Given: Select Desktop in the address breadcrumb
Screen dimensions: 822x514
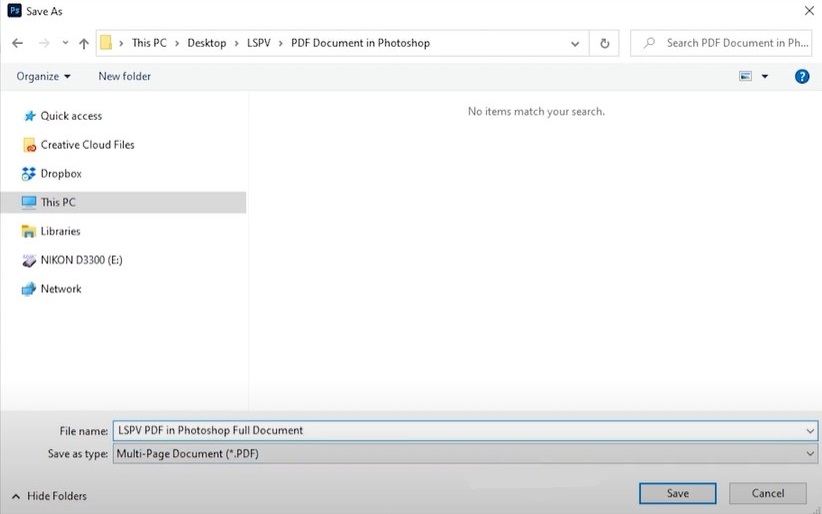Looking at the screenshot, I should pos(207,43).
